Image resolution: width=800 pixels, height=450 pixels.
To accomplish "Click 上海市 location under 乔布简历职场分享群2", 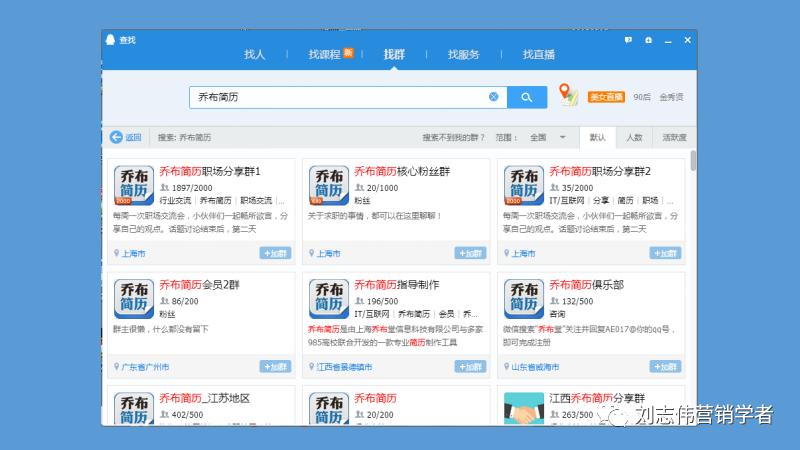I will click(x=523, y=254).
